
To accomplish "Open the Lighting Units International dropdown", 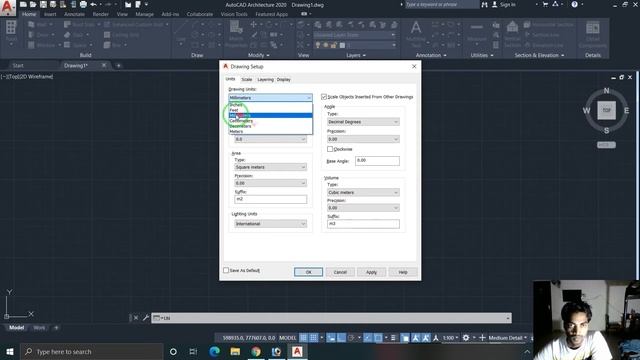I will (270, 224).
